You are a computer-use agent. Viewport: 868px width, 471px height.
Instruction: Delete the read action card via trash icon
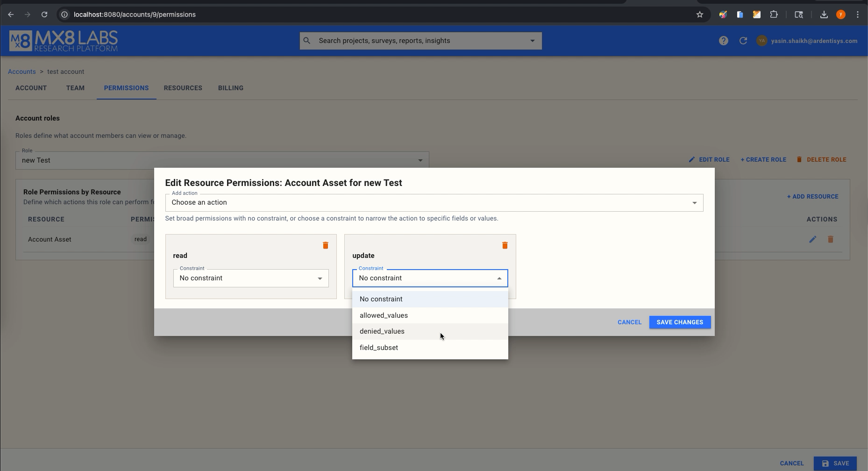326,245
